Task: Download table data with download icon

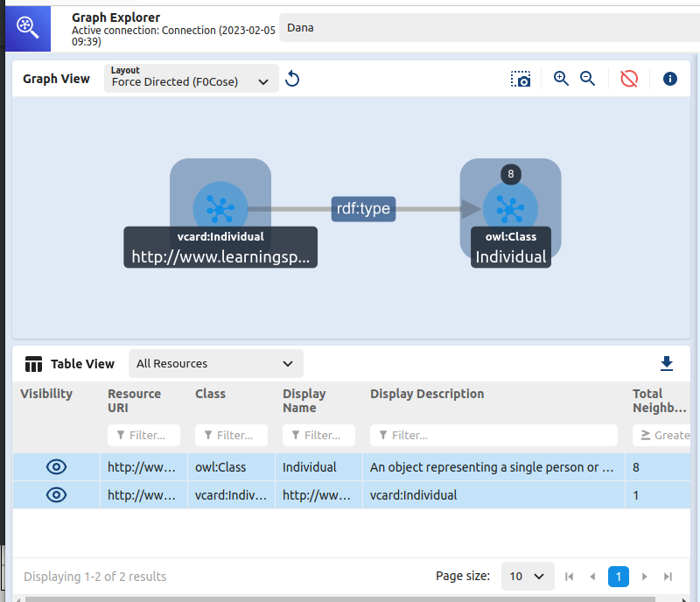Action: pyautogui.click(x=667, y=363)
